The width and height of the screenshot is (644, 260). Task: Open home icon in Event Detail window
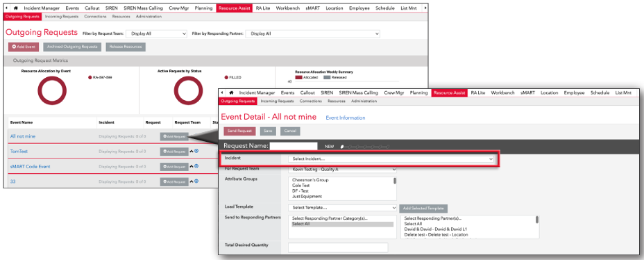pyautogui.click(x=231, y=93)
